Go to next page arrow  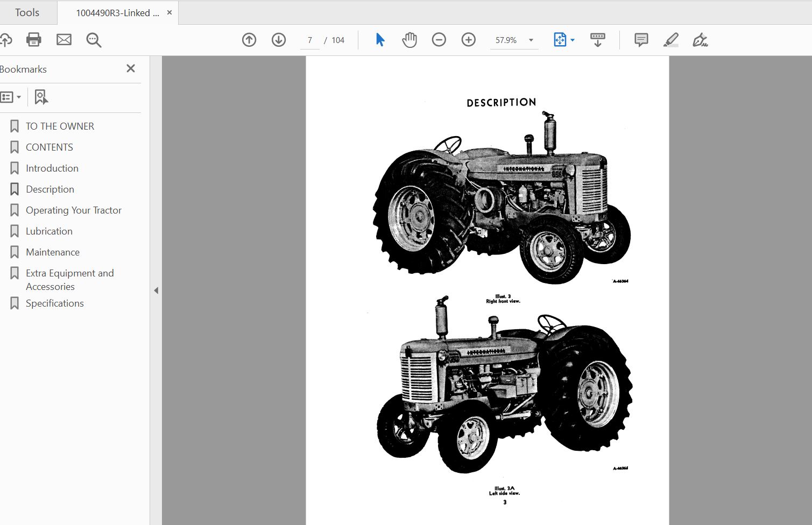click(x=279, y=40)
